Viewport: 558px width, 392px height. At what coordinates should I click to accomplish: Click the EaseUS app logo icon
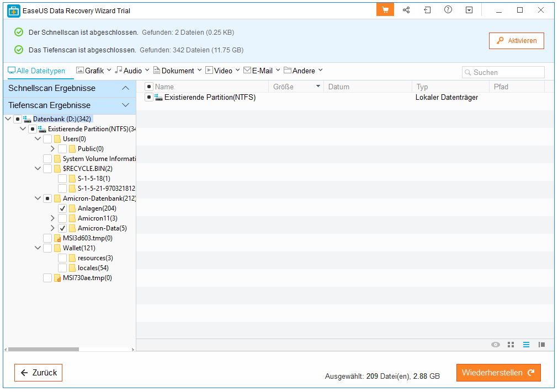point(14,10)
